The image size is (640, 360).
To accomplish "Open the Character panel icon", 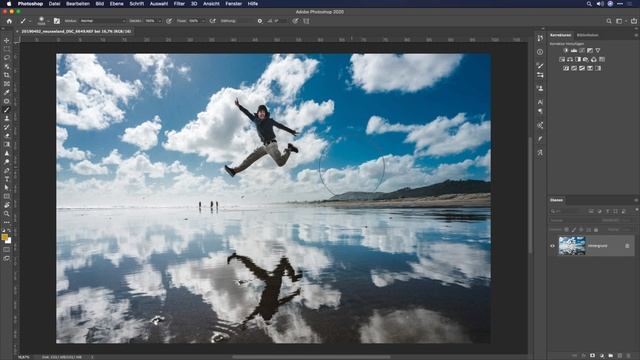I will coord(540,102).
